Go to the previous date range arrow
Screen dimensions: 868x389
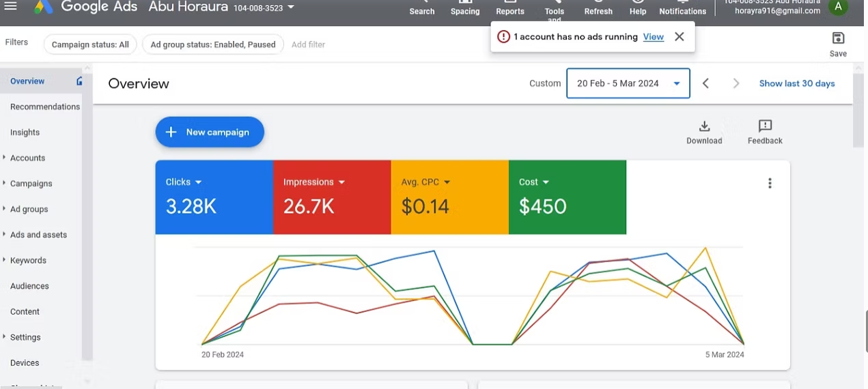(706, 83)
